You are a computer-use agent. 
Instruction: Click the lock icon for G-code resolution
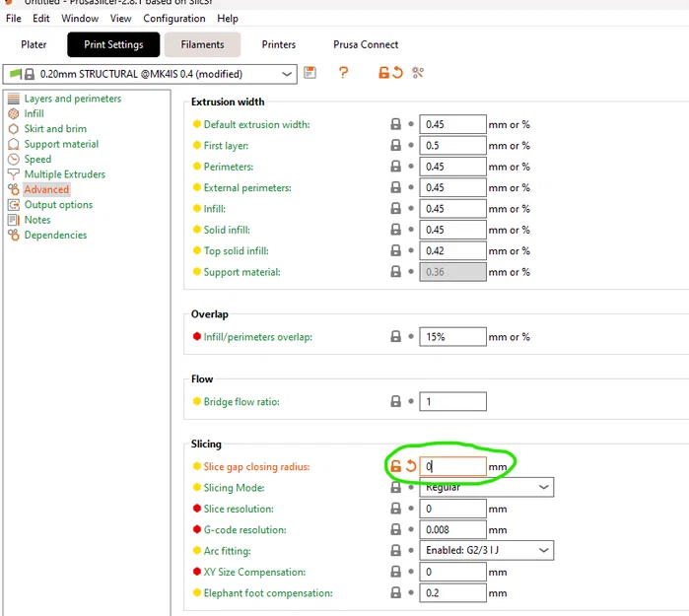[396, 530]
